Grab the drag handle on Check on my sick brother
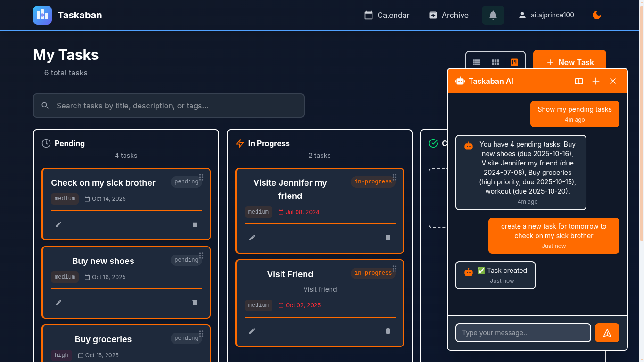The image size is (644, 362). click(x=201, y=177)
